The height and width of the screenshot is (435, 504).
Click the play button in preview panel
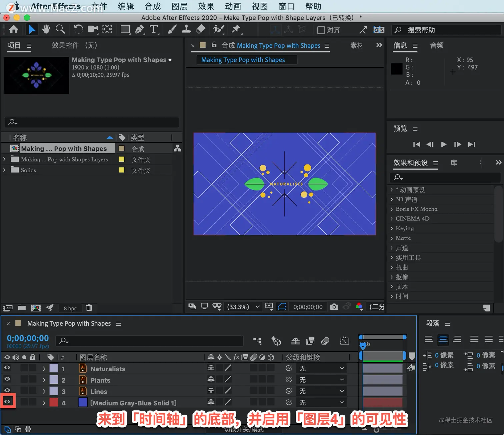click(444, 144)
